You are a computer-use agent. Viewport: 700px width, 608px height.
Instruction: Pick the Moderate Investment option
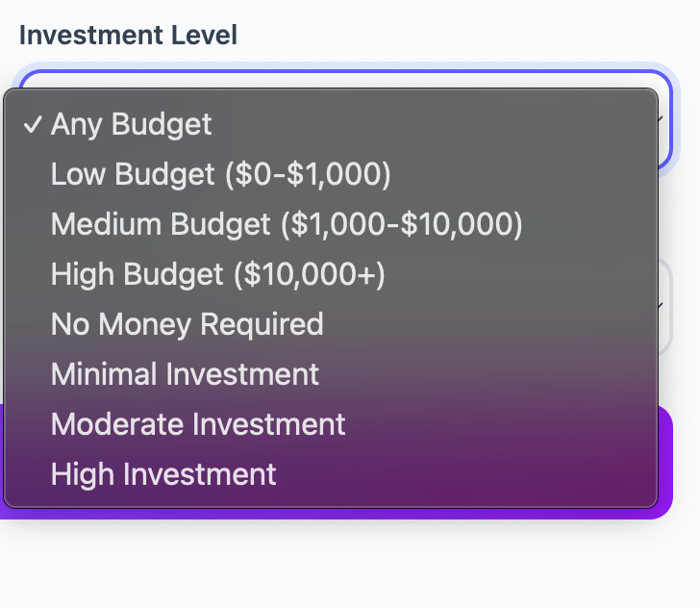point(198,424)
